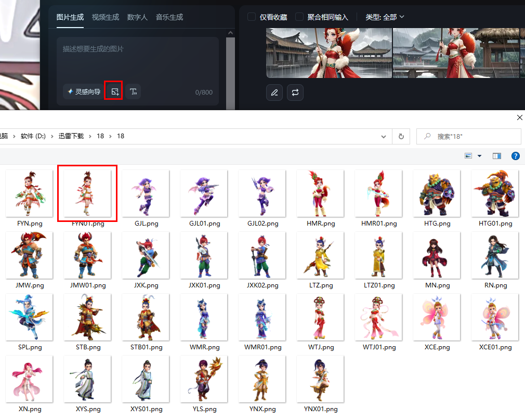Click the second generated fox girl image
The height and width of the screenshot is (420, 525).
tap(456, 53)
